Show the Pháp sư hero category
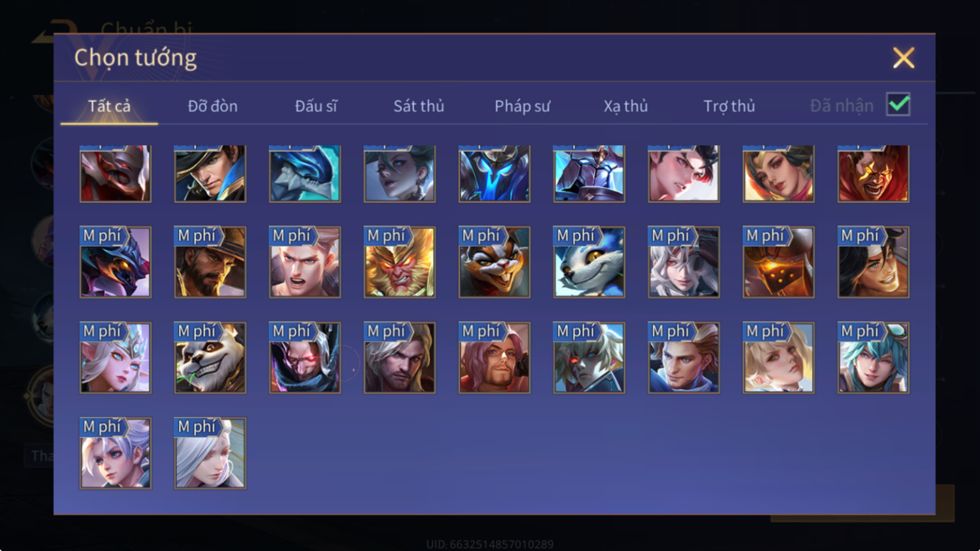 point(522,106)
